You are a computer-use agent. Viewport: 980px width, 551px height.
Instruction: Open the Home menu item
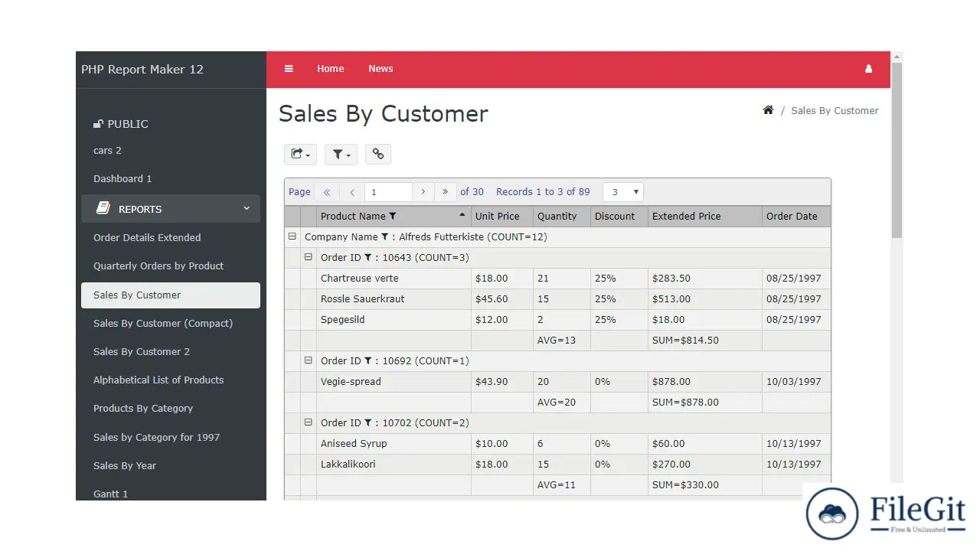coord(331,69)
